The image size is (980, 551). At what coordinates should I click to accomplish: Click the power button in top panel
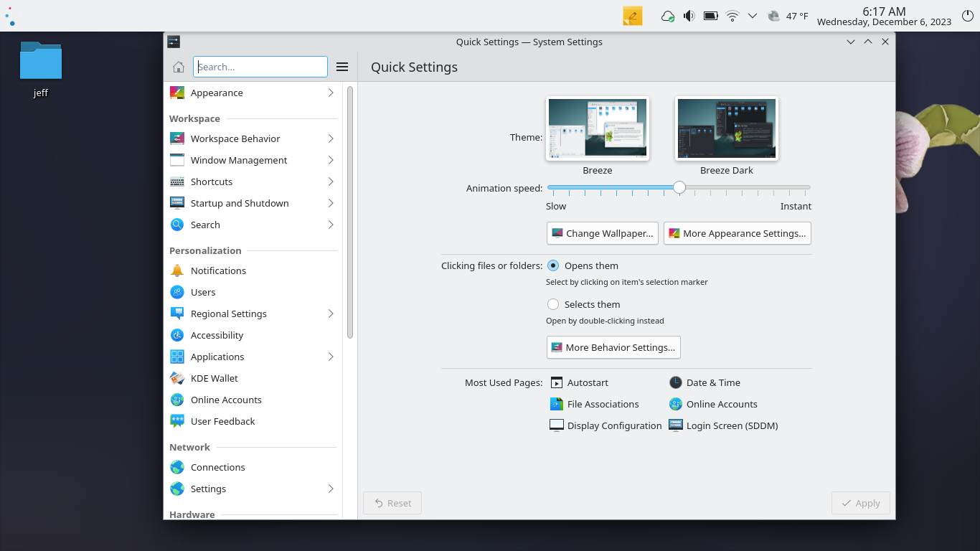tap(967, 16)
